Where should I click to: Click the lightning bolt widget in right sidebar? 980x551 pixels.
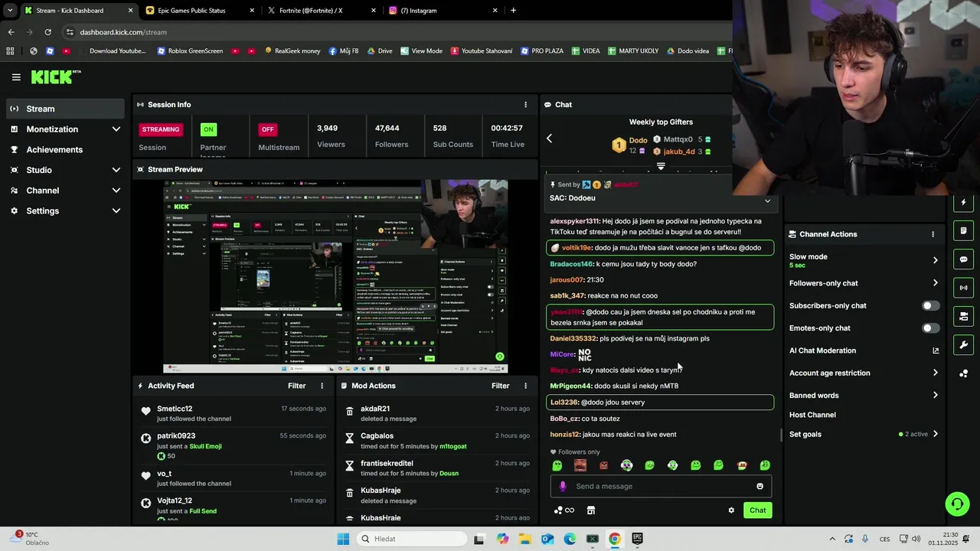coord(963,203)
